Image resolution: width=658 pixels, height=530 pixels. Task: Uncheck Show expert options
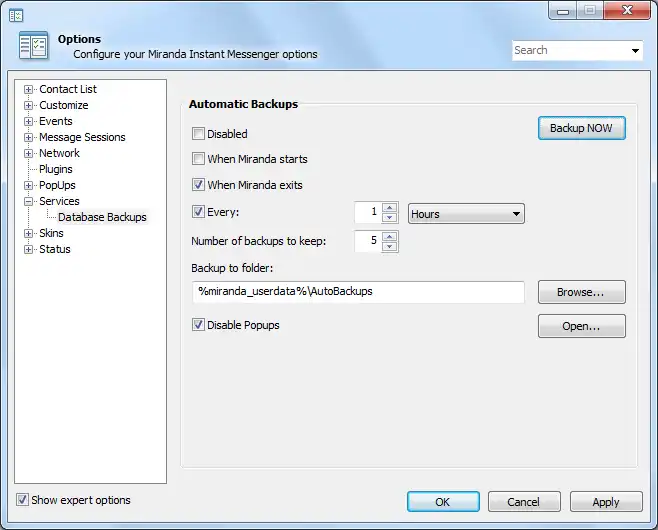22,499
